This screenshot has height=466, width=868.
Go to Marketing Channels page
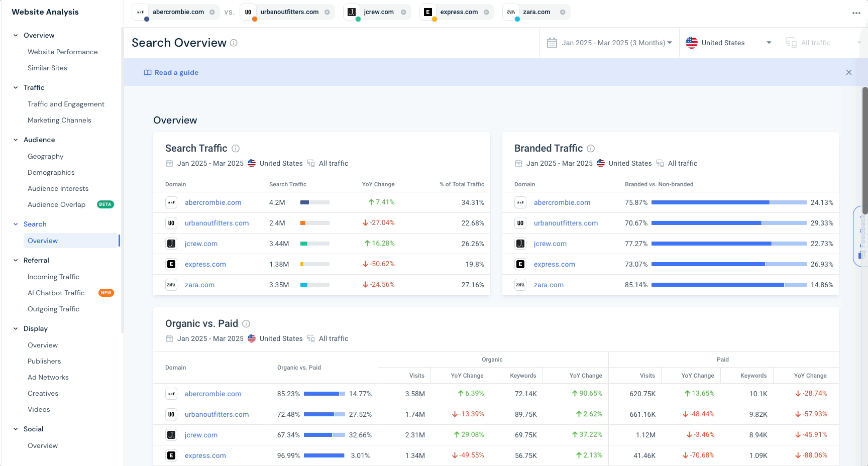click(x=59, y=120)
